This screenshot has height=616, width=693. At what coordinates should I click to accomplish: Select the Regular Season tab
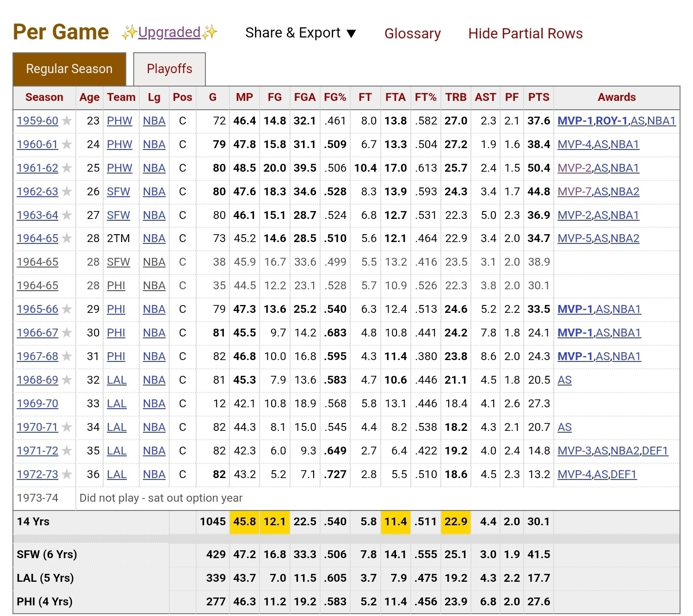click(x=69, y=69)
